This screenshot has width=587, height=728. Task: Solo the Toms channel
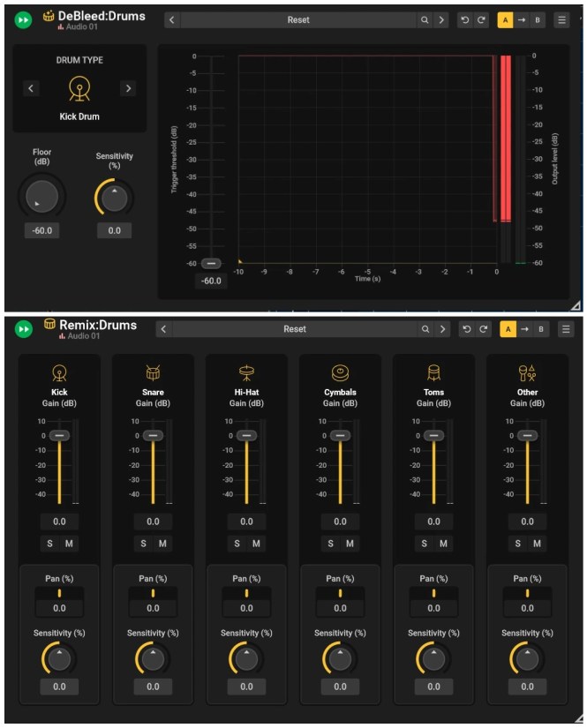point(424,544)
